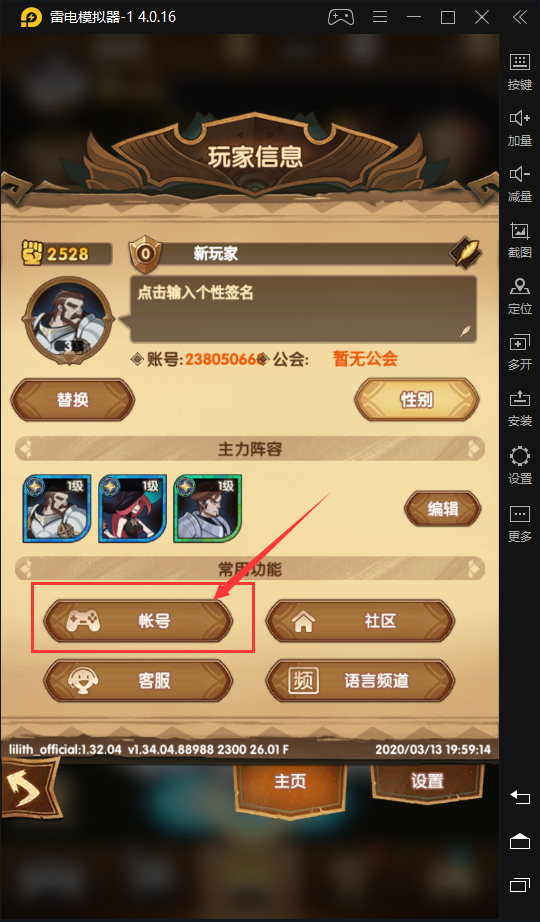Toggle the 性别 gender button
Image resolution: width=540 pixels, height=922 pixels.
click(x=416, y=400)
